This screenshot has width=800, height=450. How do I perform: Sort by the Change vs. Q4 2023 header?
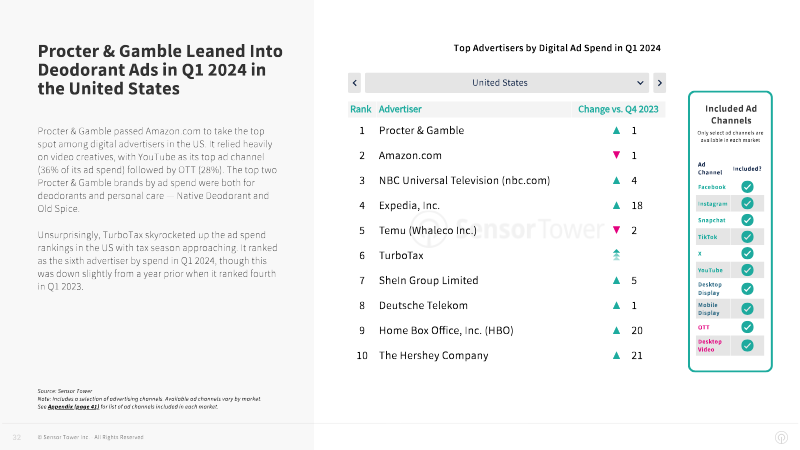[618, 109]
